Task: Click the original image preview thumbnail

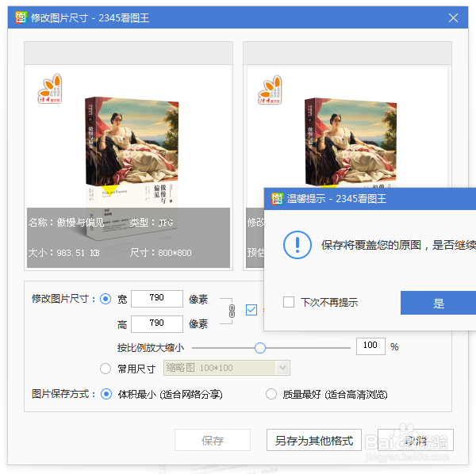Action: [129, 166]
